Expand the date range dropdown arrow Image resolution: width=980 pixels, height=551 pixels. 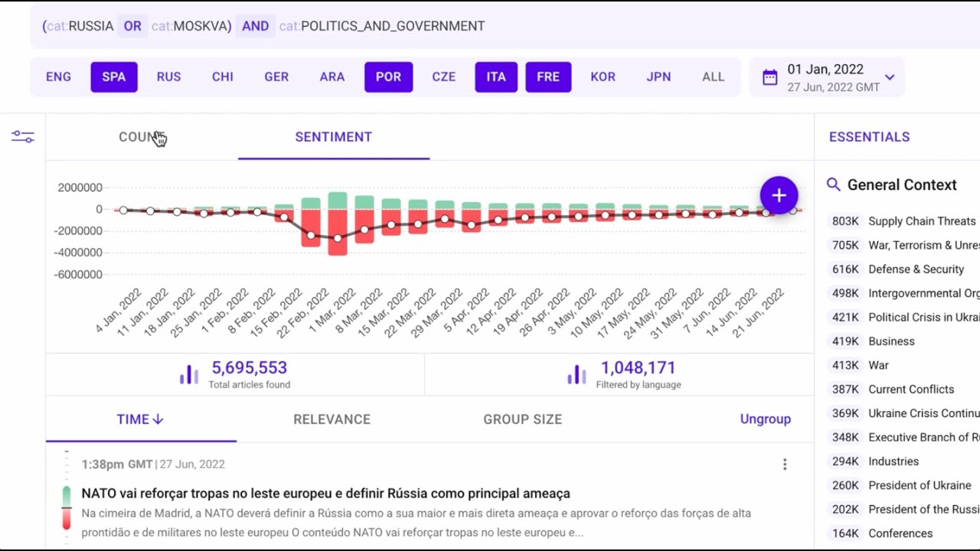pos(890,77)
